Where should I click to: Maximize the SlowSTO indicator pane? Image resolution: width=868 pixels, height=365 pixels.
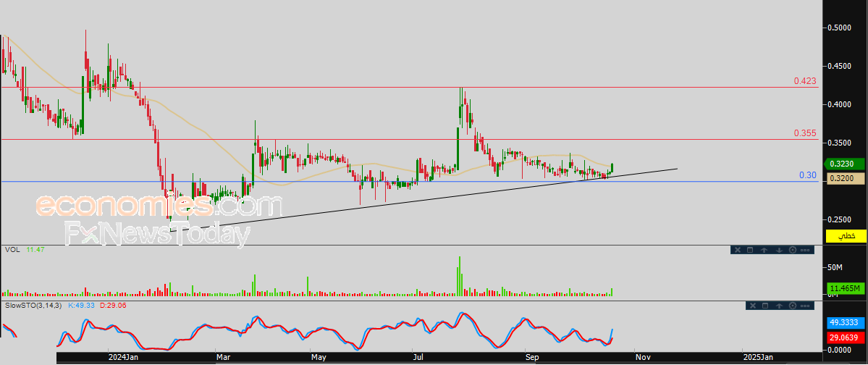pos(765,305)
